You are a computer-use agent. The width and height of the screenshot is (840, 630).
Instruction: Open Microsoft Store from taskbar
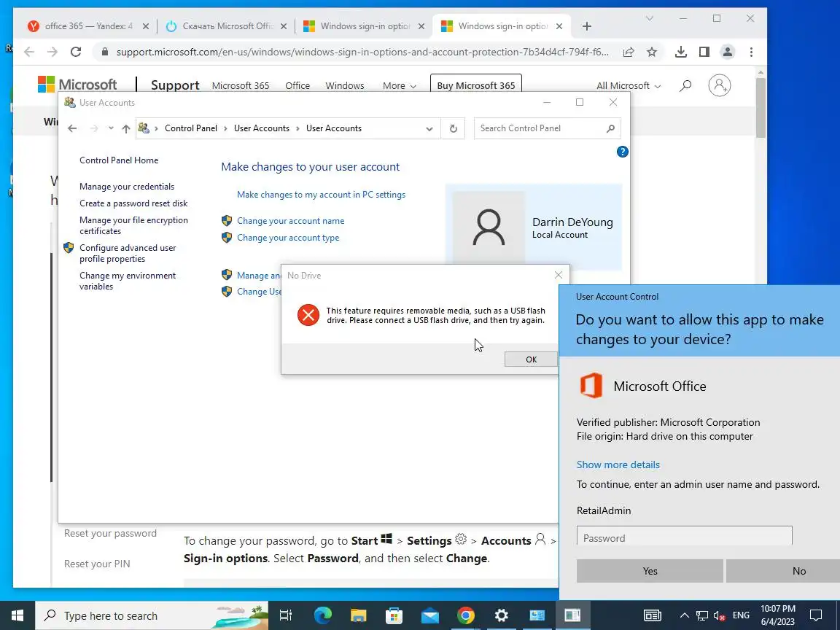pos(394,615)
